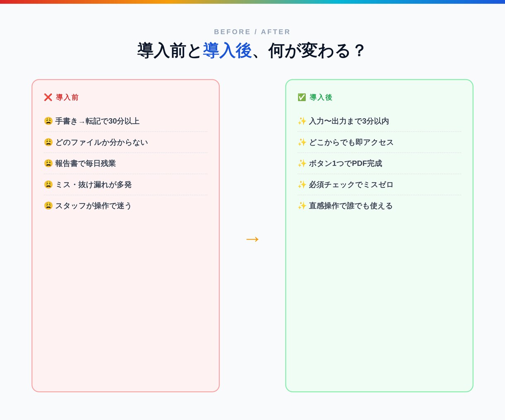Screen dimensions: 505x420
Task: Click the weary face emoji next to スタッフが操作で迷う
Action: click(48, 205)
